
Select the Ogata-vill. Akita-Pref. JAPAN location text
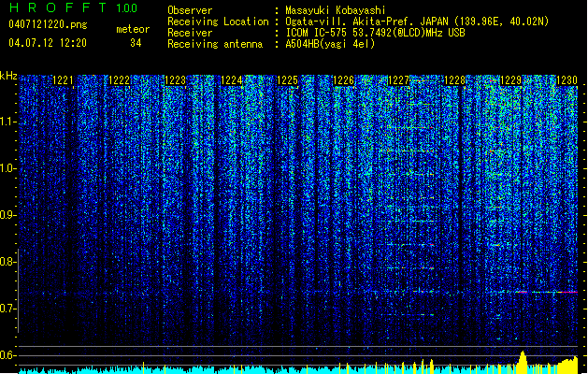pyautogui.click(x=417, y=22)
